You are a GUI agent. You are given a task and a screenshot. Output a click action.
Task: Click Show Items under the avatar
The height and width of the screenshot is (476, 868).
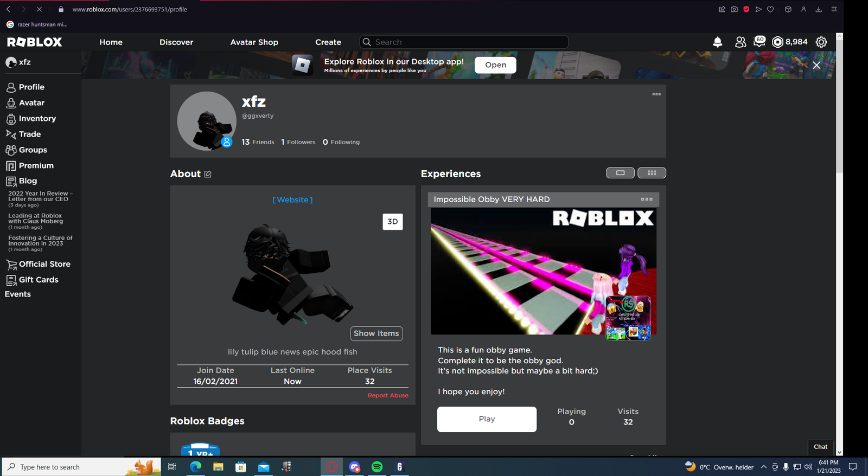pyautogui.click(x=376, y=333)
